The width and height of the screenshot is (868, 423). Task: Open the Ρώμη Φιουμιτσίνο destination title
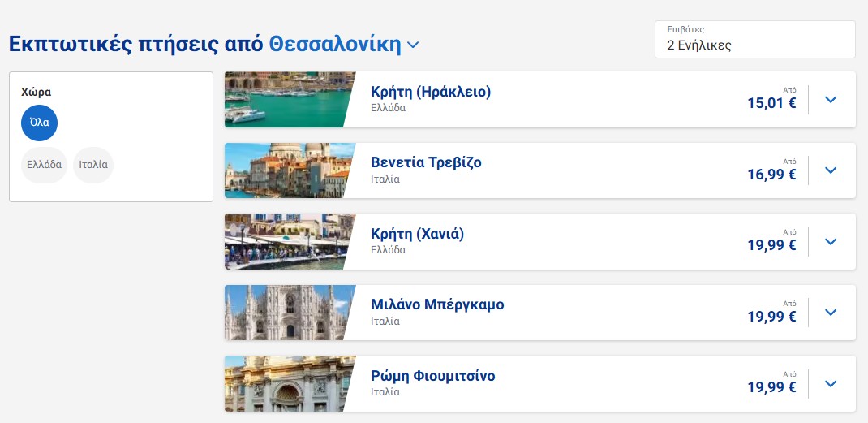pos(432,376)
